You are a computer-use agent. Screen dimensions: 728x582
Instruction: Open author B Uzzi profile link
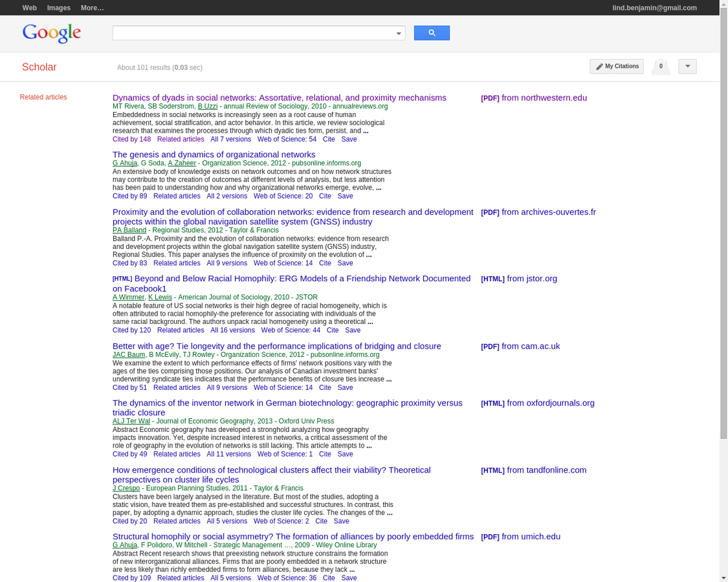point(208,106)
